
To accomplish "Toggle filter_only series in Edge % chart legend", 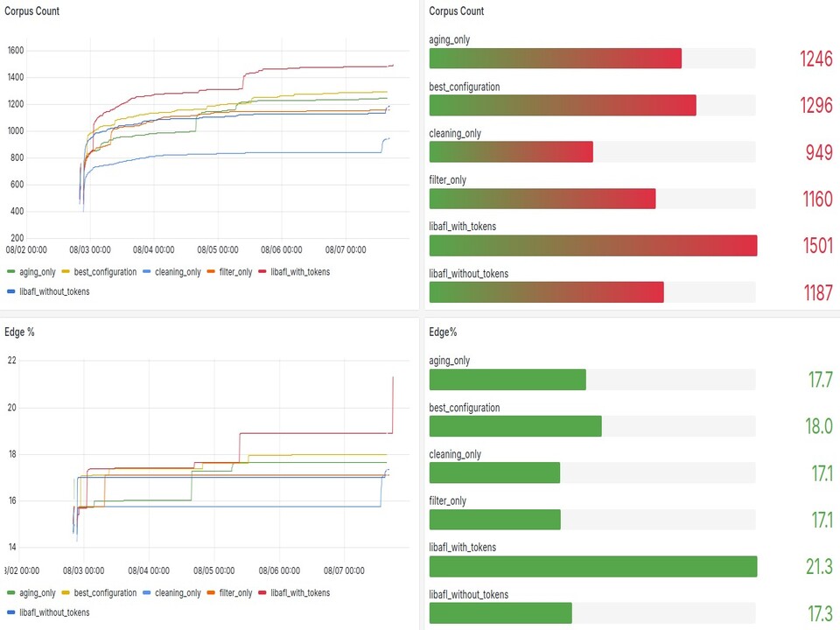I will coord(235,593).
